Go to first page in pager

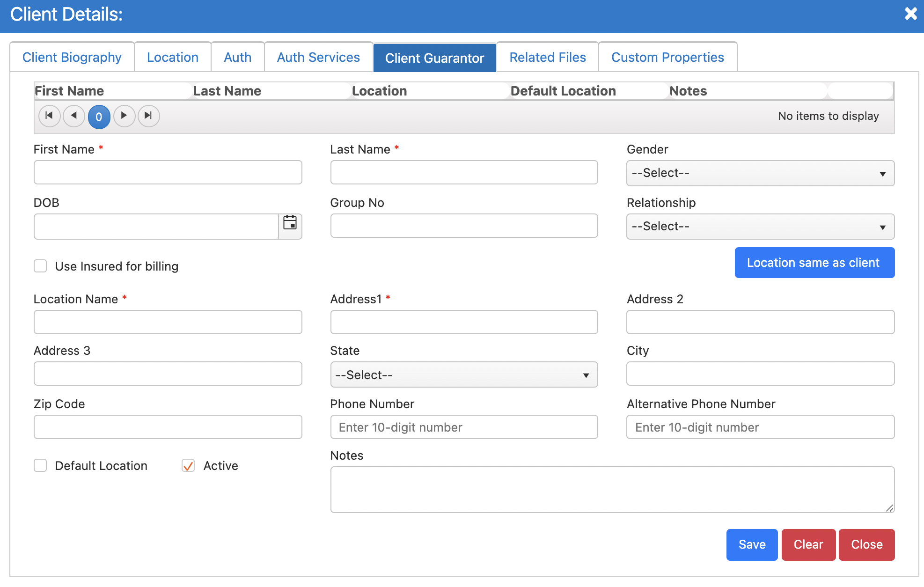coord(49,116)
